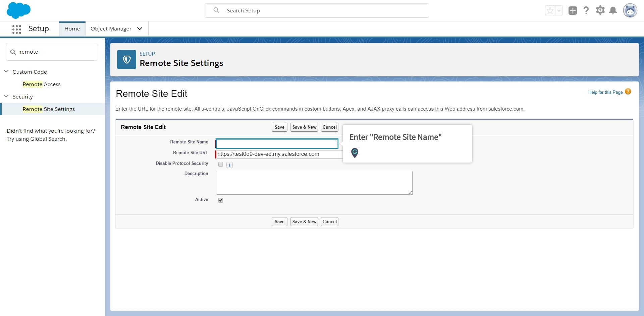644x316 pixels.
Task: Open the Help for this Page link
Action: click(605, 92)
